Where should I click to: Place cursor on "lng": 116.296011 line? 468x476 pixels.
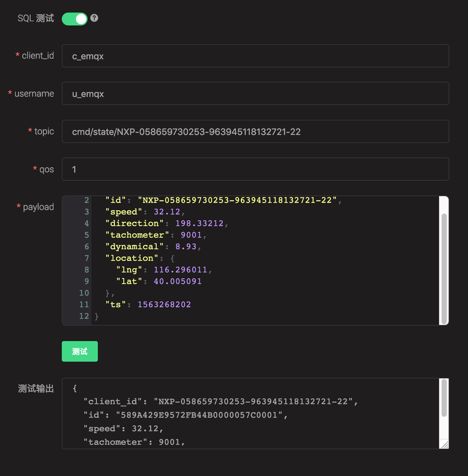(x=164, y=270)
